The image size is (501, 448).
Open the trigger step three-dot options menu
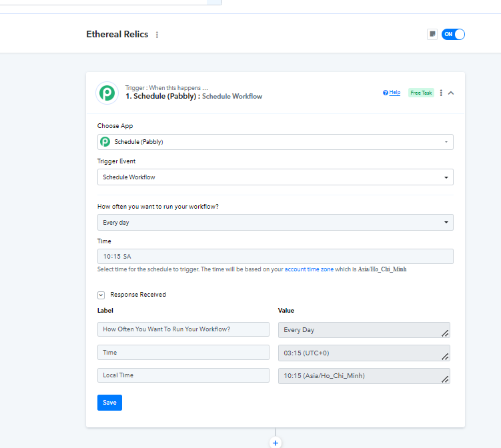click(x=441, y=93)
